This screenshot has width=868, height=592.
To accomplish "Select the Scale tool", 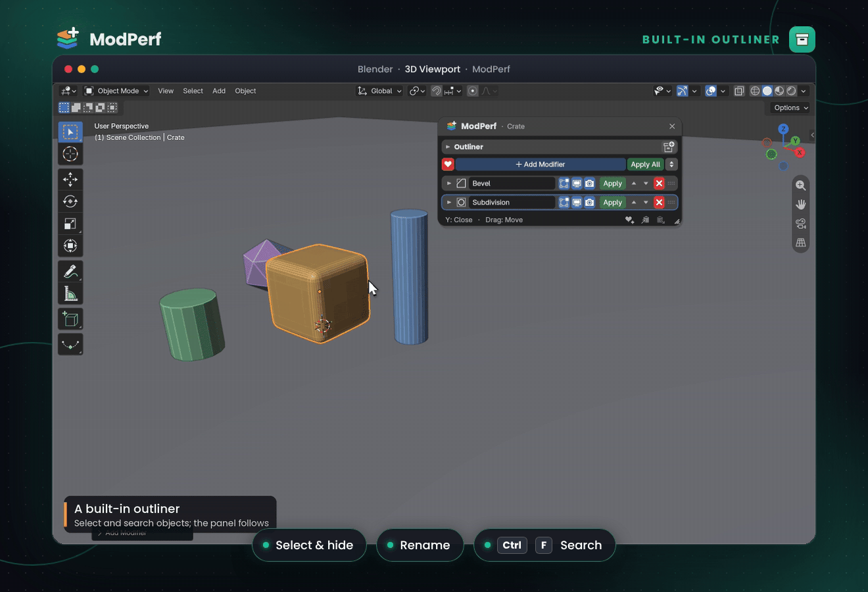I will (x=70, y=224).
